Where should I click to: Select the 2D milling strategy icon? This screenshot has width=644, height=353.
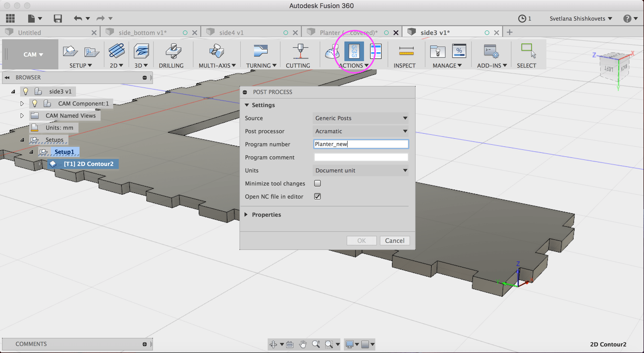coord(116,51)
